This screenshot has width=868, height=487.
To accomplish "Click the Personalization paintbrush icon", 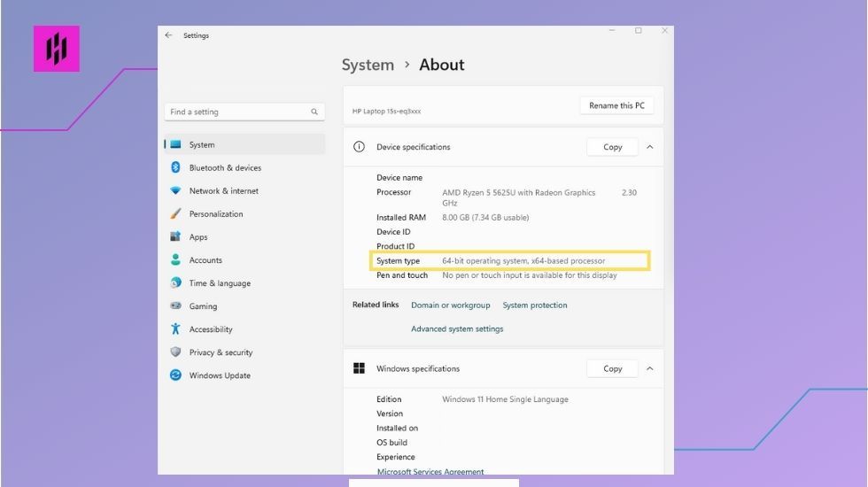I will [x=175, y=213].
